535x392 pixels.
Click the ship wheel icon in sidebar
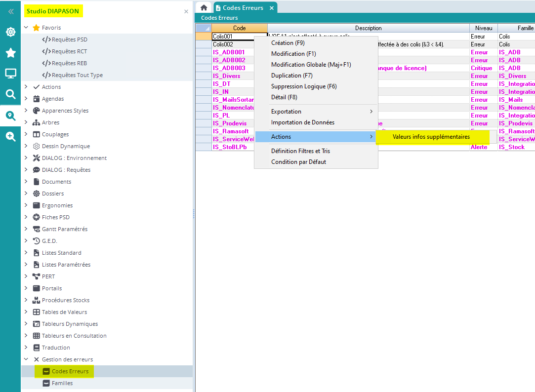(10, 32)
